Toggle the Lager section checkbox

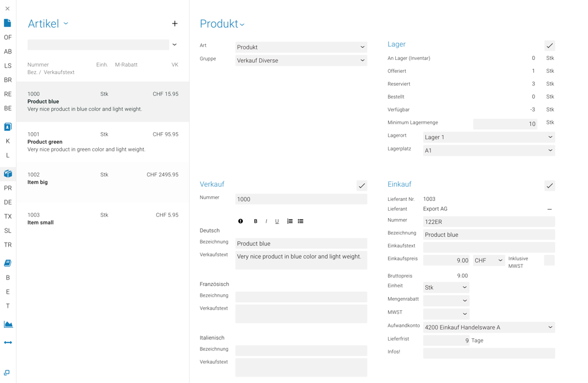[x=549, y=46]
